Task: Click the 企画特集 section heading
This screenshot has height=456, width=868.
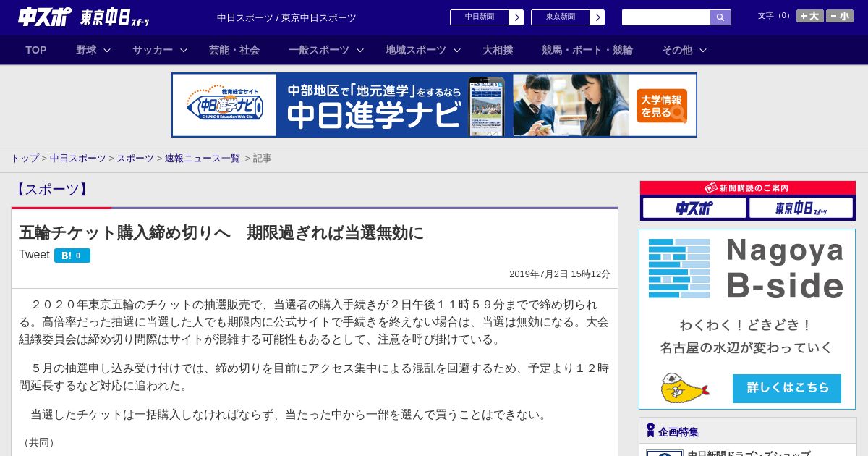Action: click(x=678, y=432)
